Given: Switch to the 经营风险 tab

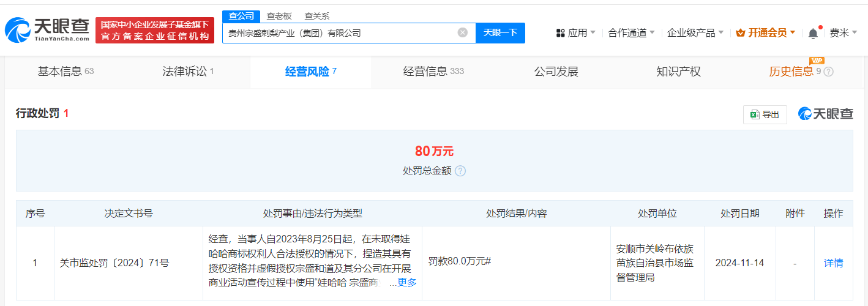Looking at the screenshot, I should [311, 72].
